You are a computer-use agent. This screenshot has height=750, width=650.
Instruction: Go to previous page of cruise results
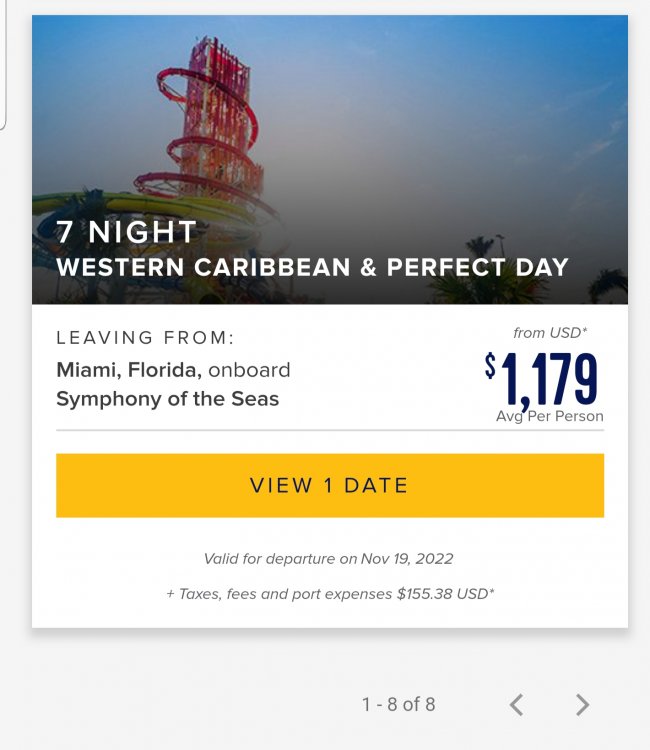click(x=516, y=705)
